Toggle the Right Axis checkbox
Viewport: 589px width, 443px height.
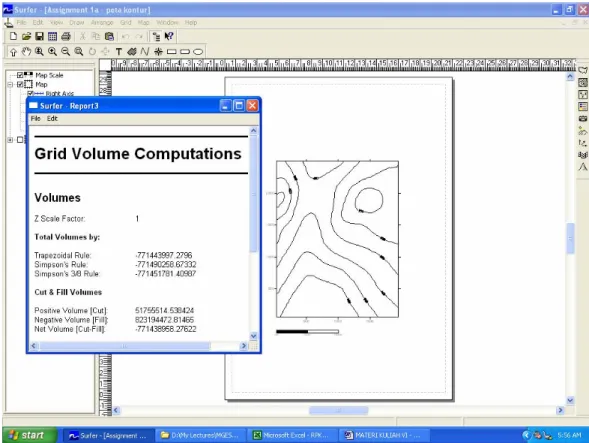point(30,94)
